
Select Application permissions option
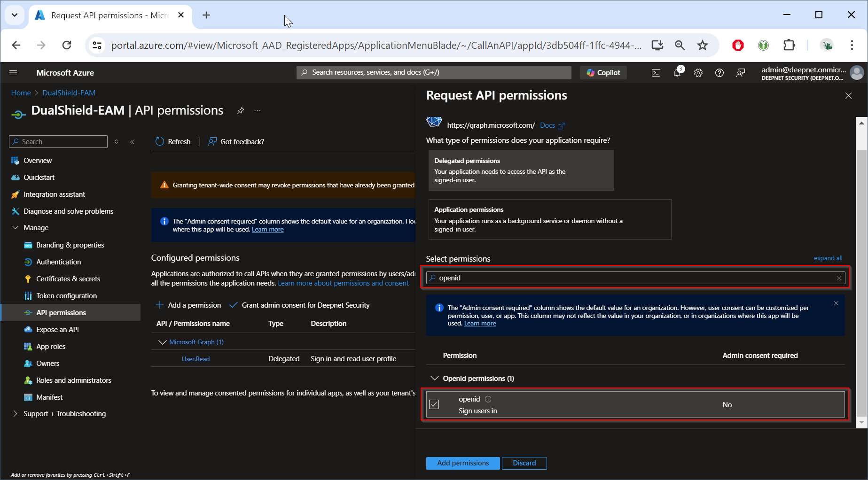pyautogui.click(x=549, y=219)
